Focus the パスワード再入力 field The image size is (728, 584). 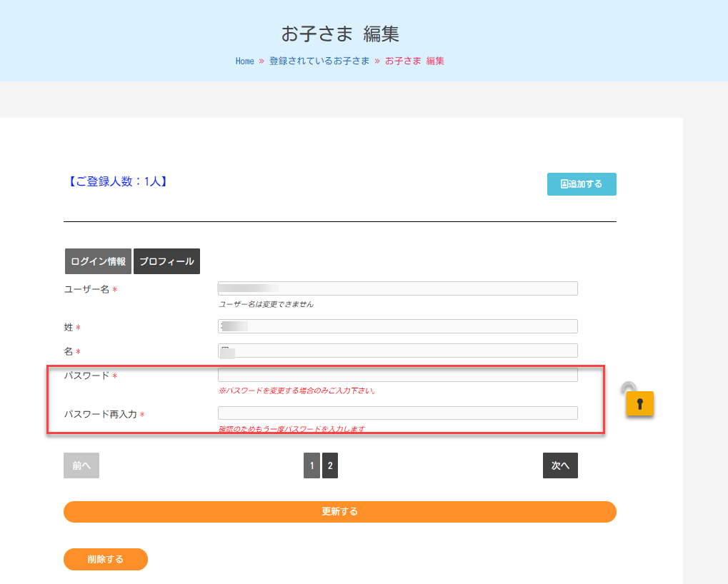(x=397, y=413)
